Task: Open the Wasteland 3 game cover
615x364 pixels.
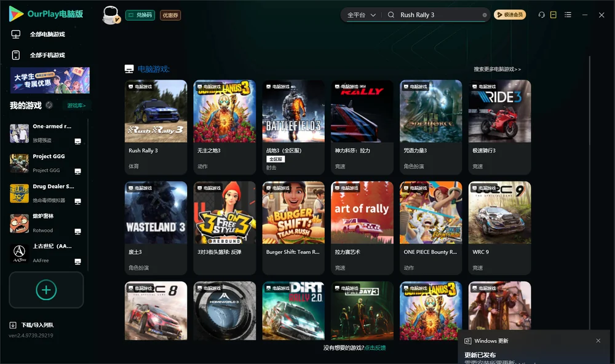Action: pyautogui.click(x=156, y=213)
